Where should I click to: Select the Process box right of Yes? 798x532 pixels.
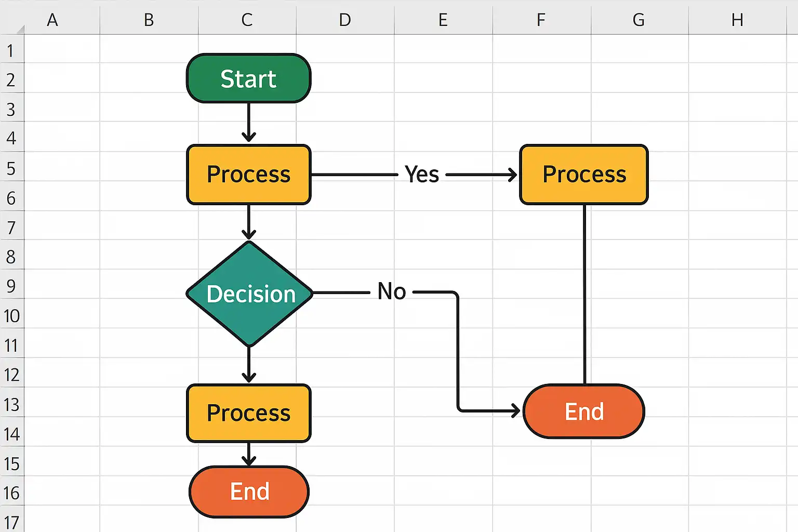(x=584, y=175)
